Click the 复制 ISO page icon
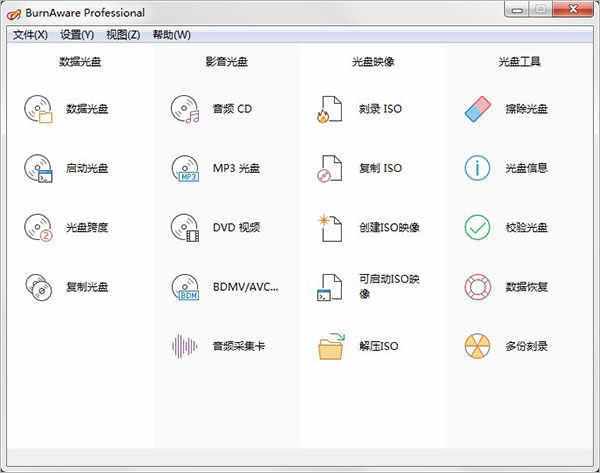The width and height of the screenshot is (600, 473). (329, 168)
